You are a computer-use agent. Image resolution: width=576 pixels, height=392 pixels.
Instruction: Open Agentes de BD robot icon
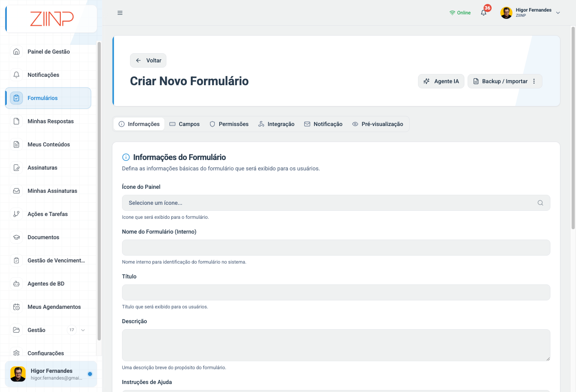tap(16, 284)
